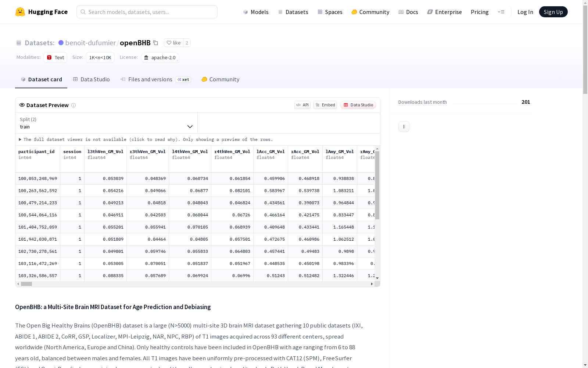Open Docs in top navigation
588x368 pixels.
click(x=408, y=12)
